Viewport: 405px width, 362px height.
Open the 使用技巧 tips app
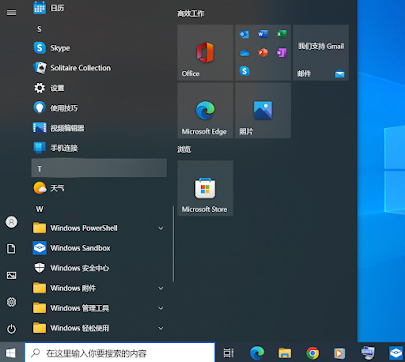(x=99, y=108)
